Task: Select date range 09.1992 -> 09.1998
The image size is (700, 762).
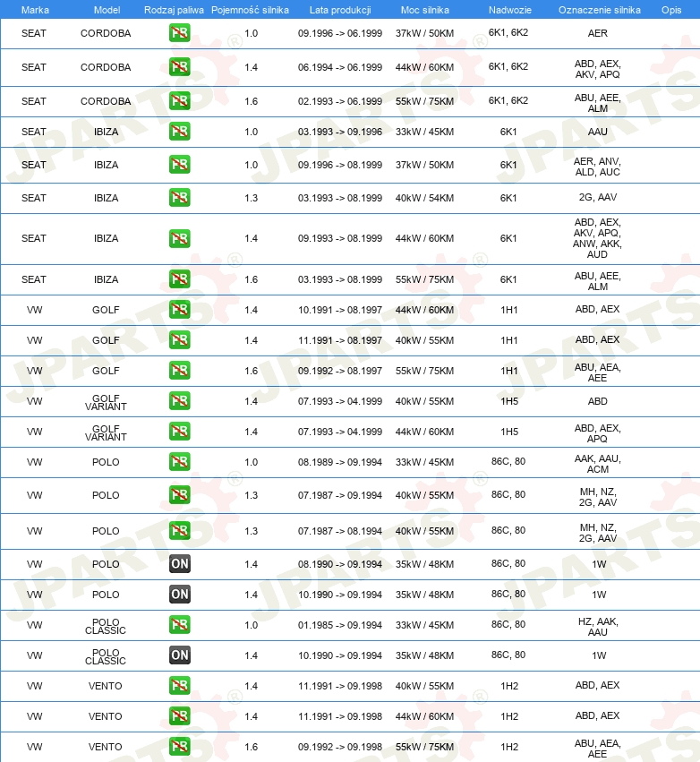Action: click(x=340, y=747)
